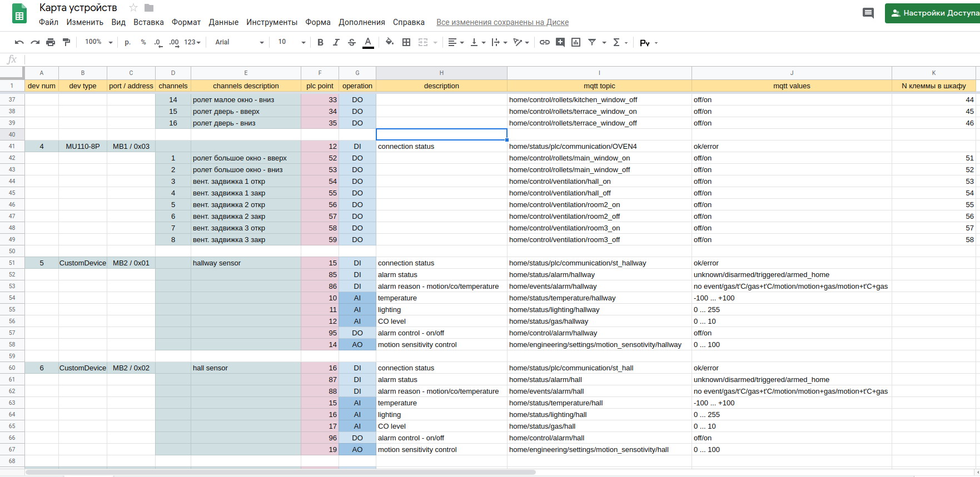Expand the merge cells options arrow

click(x=435, y=42)
